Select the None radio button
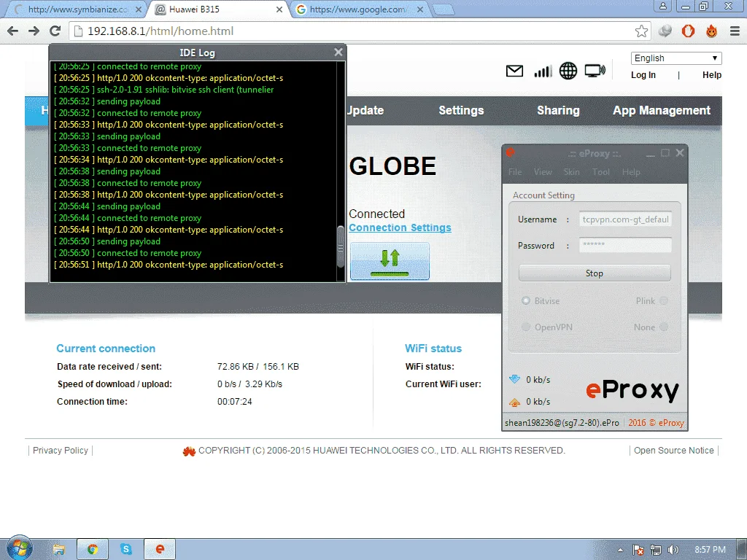The image size is (747, 560). click(664, 327)
